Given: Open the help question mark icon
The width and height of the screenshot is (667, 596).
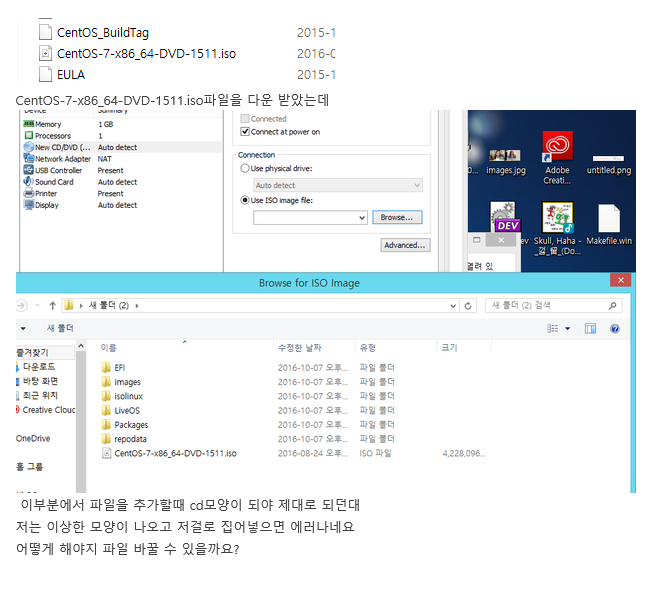Looking at the screenshot, I should click(615, 328).
